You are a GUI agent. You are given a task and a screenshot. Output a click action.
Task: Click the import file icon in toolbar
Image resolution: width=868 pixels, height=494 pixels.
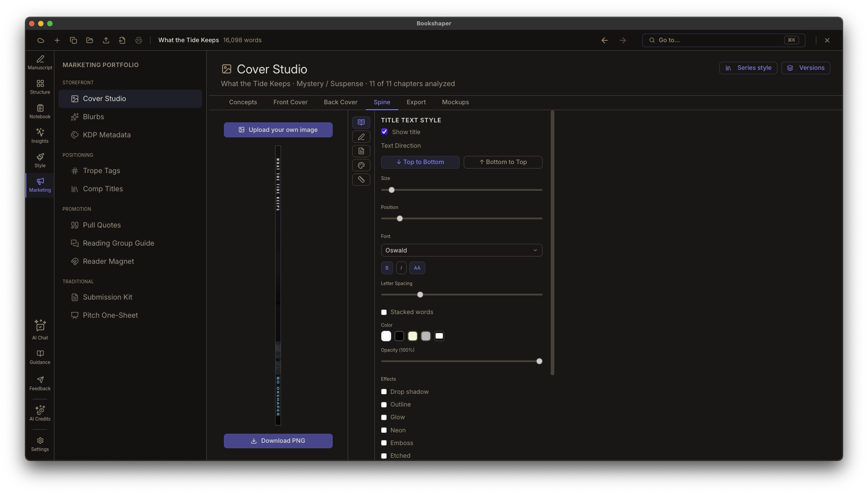(122, 40)
